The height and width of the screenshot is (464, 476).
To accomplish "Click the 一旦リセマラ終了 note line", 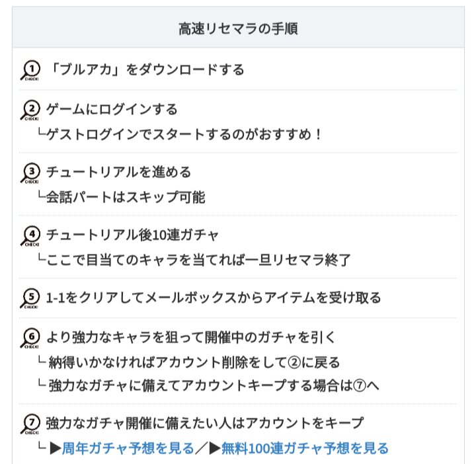I will click(198, 260).
